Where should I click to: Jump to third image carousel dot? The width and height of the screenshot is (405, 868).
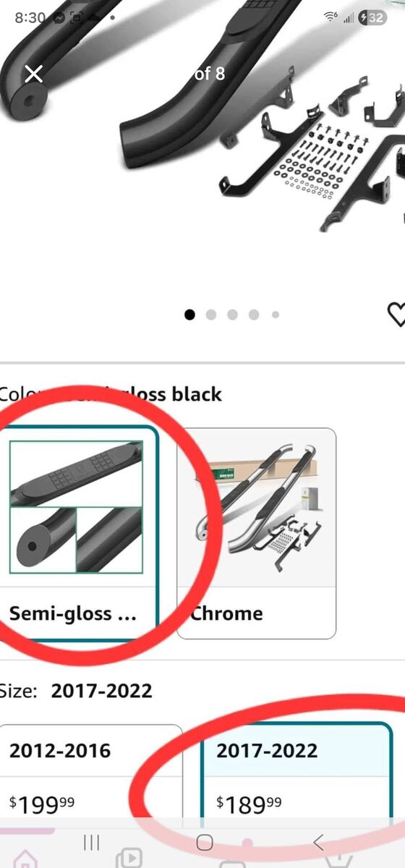click(232, 315)
